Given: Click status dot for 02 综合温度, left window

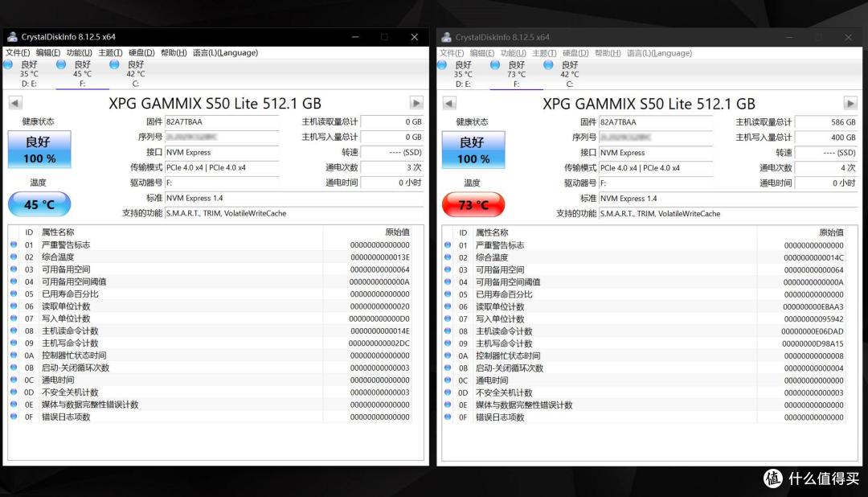Looking at the screenshot, I should click(x=14, y=257).
